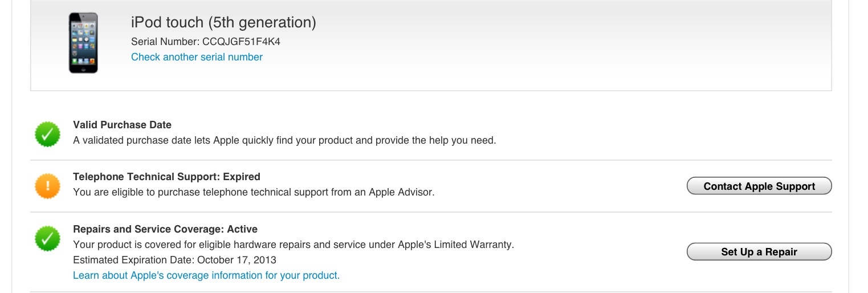This screenshot has width=868, height=293.
Task: Click the green checkmark beside Valid Purchase Date
Action: [48, 134]
